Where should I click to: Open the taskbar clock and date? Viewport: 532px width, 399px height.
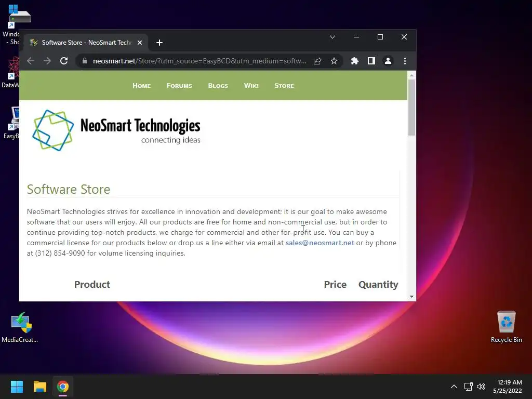tap(508, 387)
